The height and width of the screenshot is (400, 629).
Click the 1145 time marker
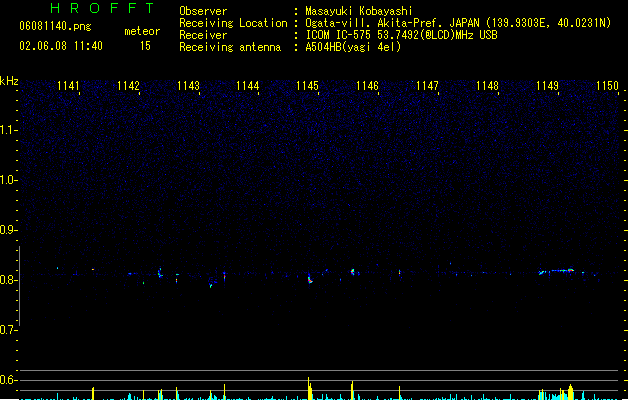click(x=307, y=86)
